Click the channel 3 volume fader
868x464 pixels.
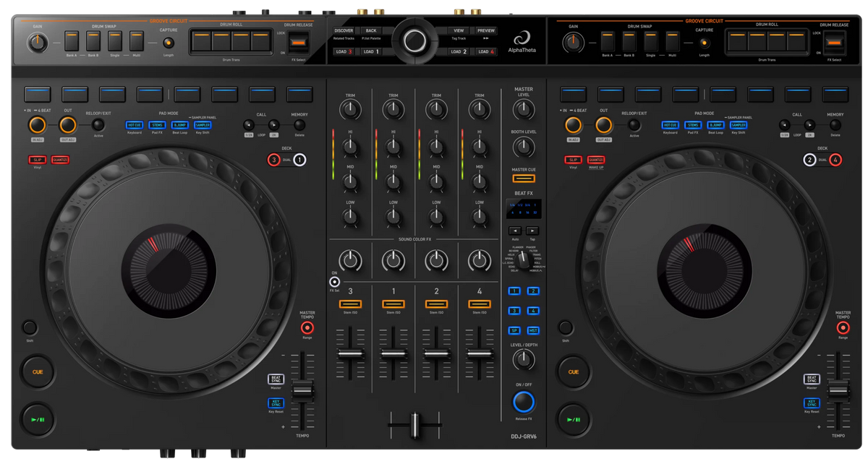350,353
